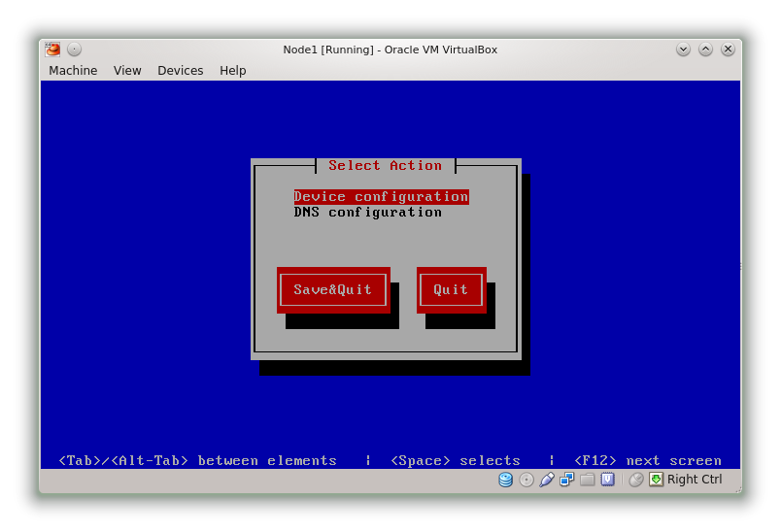Click the round pin button in title bar
This screenshot has height=532, width=781.
(74, 50)
